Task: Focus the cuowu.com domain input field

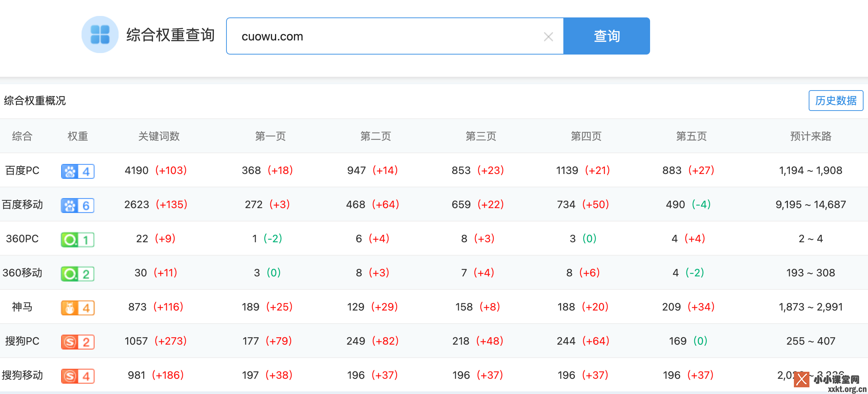Action: (395, 36)
